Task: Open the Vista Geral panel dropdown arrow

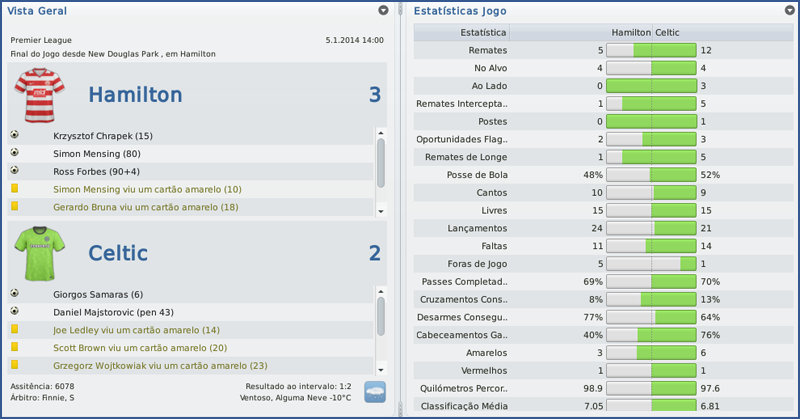Action: click(x=384, y=10)
